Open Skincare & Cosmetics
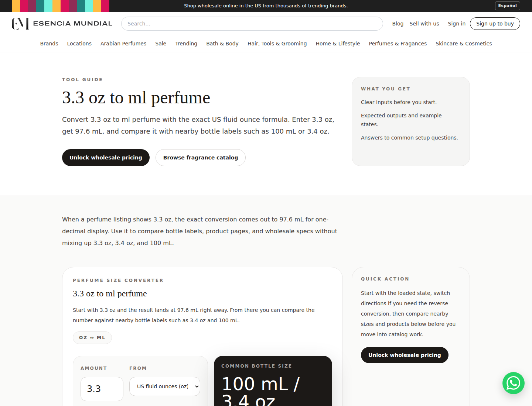532x406 pixels. tap(464, 43)
